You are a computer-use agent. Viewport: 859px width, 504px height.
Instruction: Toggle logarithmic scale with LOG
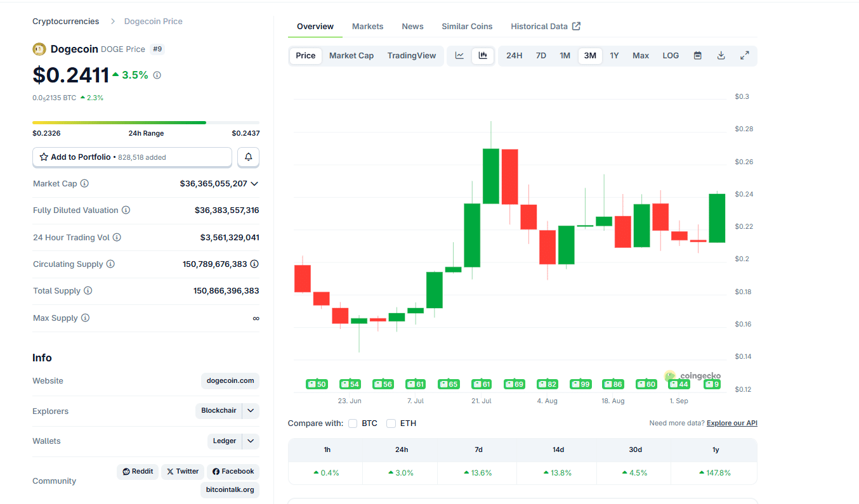671,56
